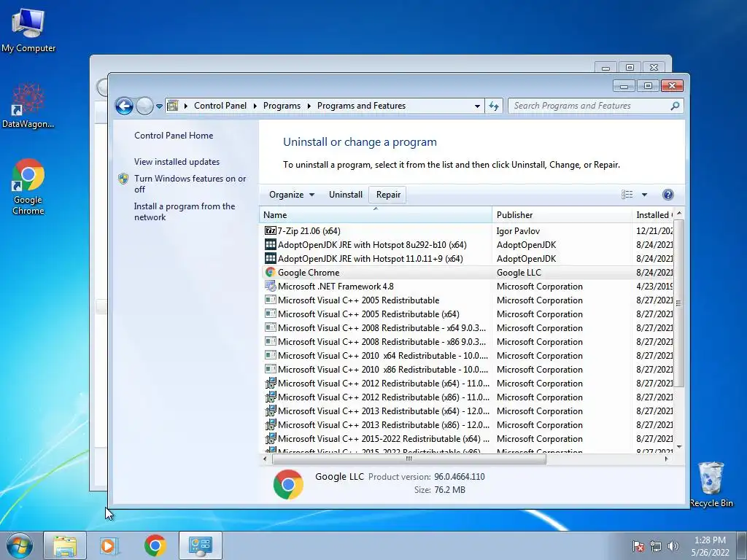
Task: Sort by the Installed On column header
Action: 653,215
